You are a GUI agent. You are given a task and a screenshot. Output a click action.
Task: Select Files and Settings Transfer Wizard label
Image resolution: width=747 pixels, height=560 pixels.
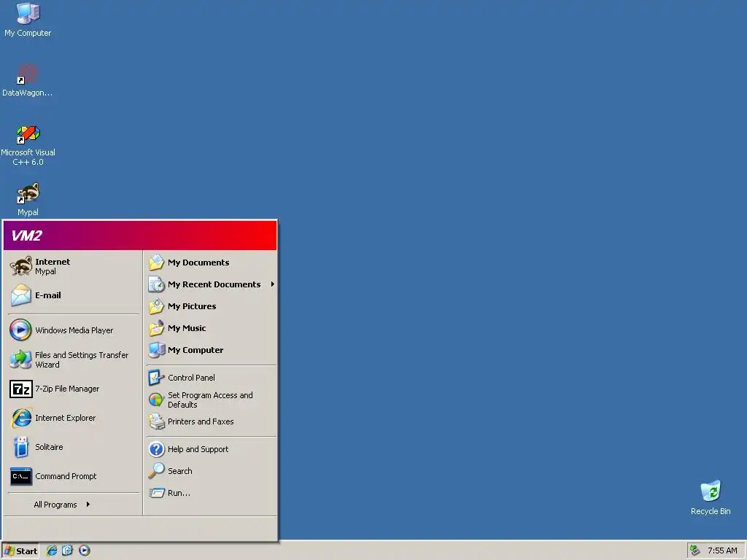click(82, 359)
